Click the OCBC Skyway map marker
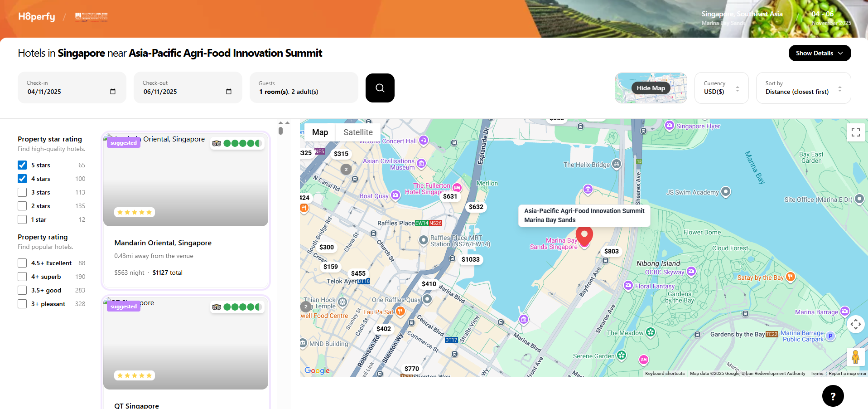The width and height of the screenshot is (868, 409). click(691, 272)
